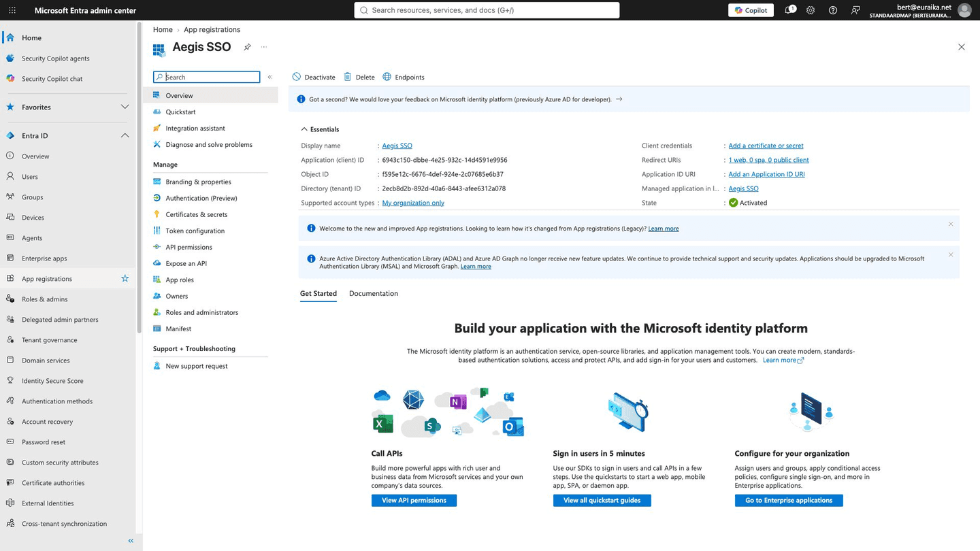Open Diagnose and solve problems
Screen dimensions: 980x551
[210, 144]
